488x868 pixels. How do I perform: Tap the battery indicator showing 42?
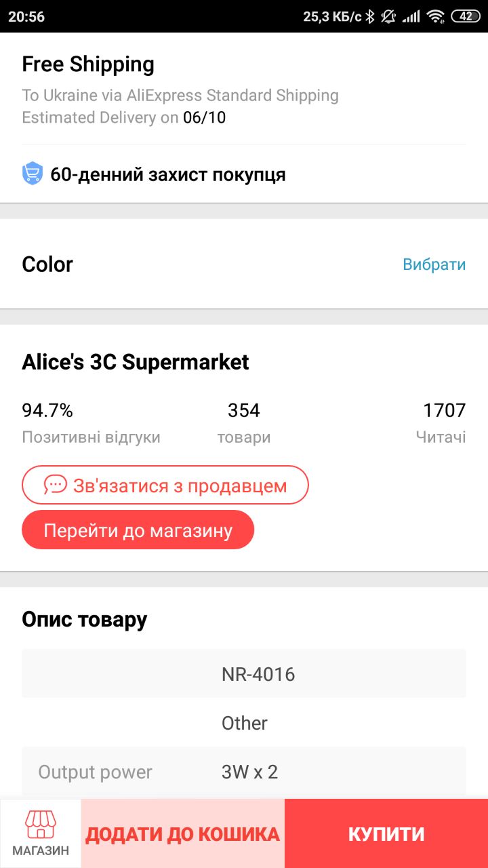click(466, 16)
